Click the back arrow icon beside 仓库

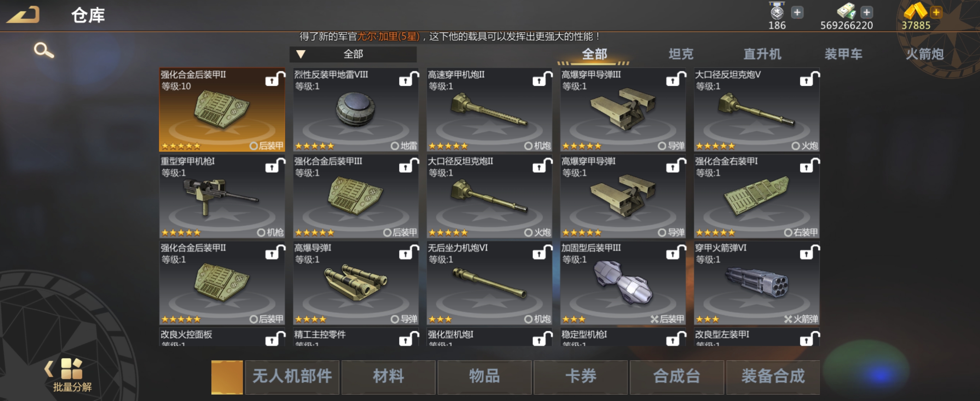(x=23, y=14)
